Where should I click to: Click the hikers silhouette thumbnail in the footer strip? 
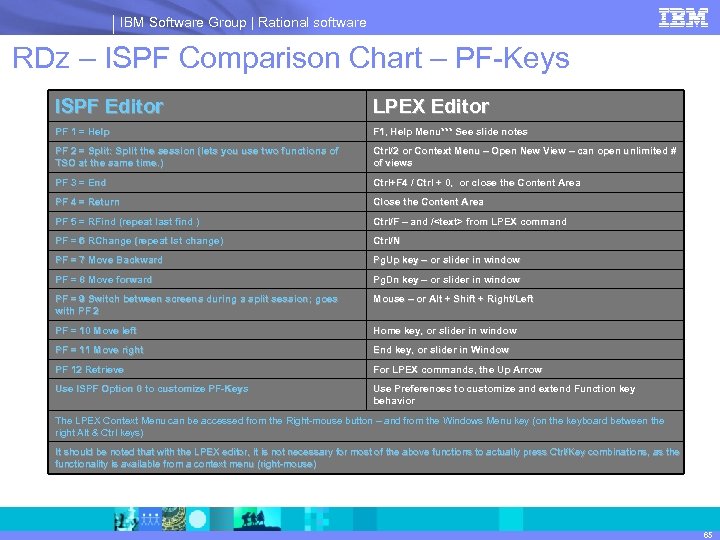[x=255, y=519]
